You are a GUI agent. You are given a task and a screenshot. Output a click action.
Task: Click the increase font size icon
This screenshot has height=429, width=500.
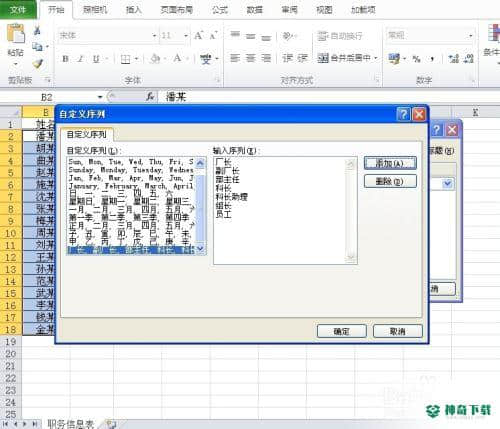[x=199, y=35]
